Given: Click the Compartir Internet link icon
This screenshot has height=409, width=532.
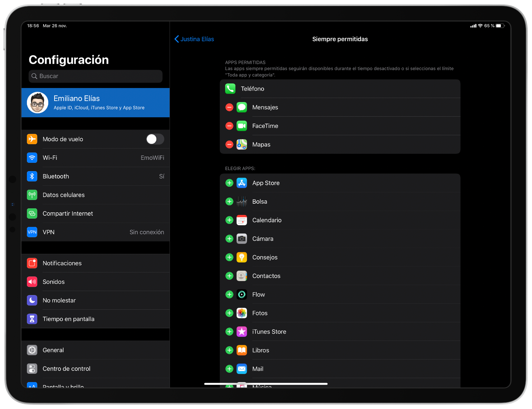Looking at the screenshot, I should 32,214.
